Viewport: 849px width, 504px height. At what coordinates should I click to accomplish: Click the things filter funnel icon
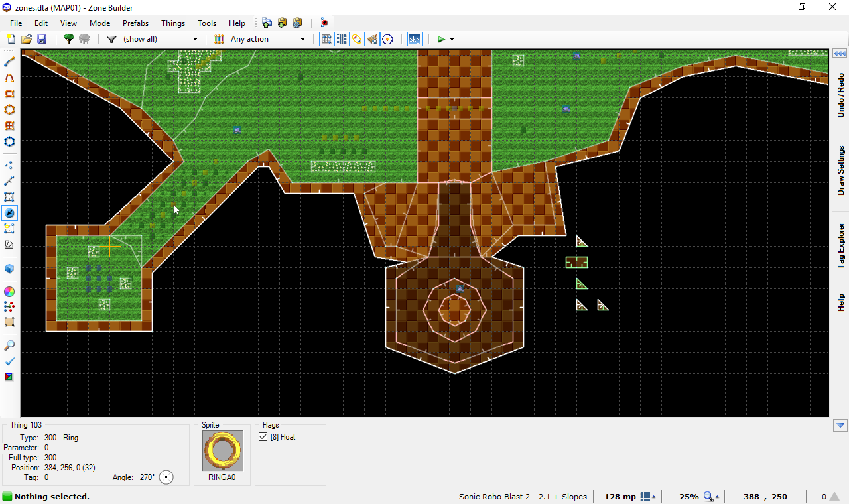click(111, 39)
